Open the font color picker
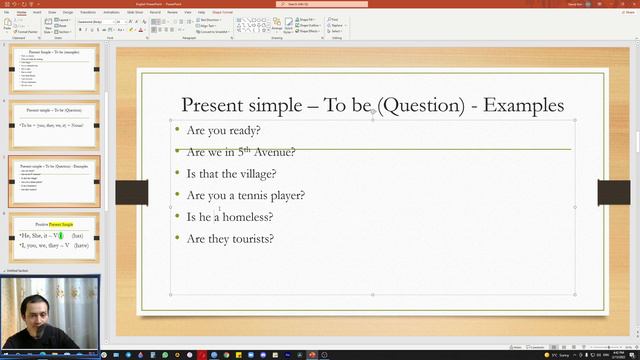The width and height of the screenshot is (640, 360). click(141, 30)
